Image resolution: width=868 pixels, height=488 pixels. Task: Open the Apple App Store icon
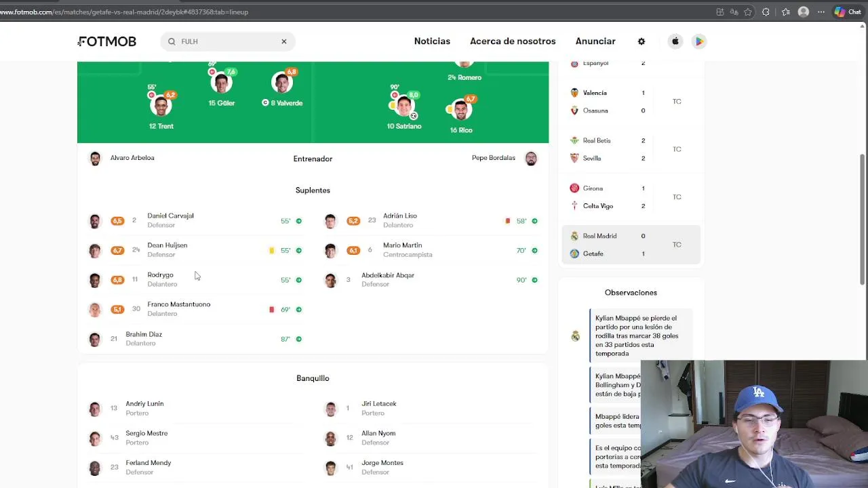coord(675,41)
